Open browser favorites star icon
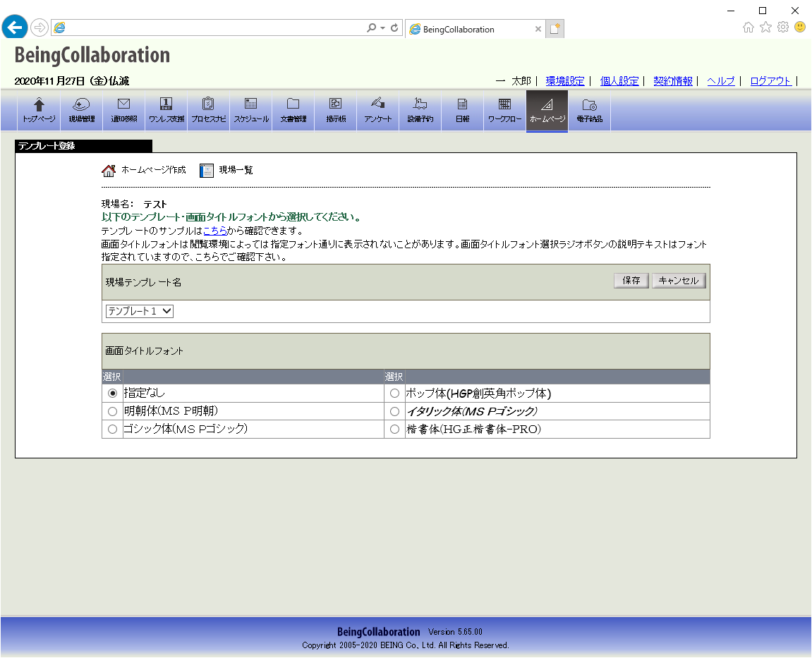The height and width of the screenshot is (658, 812). click(766, 27)
